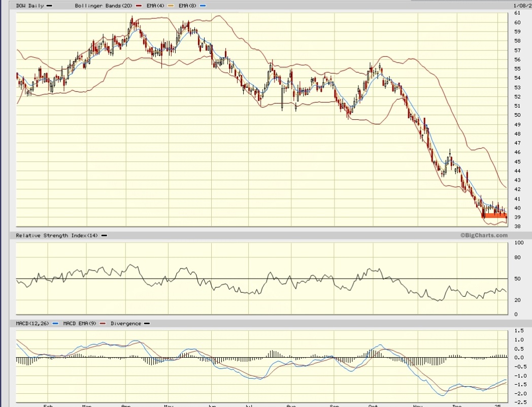
Task: Click the MACD axis value -0.5
Action: [x=520, y=366]
